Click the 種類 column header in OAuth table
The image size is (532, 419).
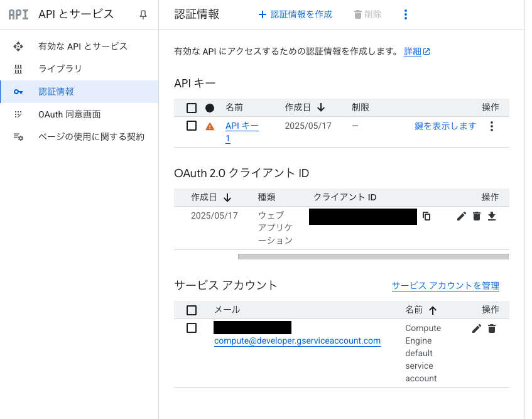(267, 197)
